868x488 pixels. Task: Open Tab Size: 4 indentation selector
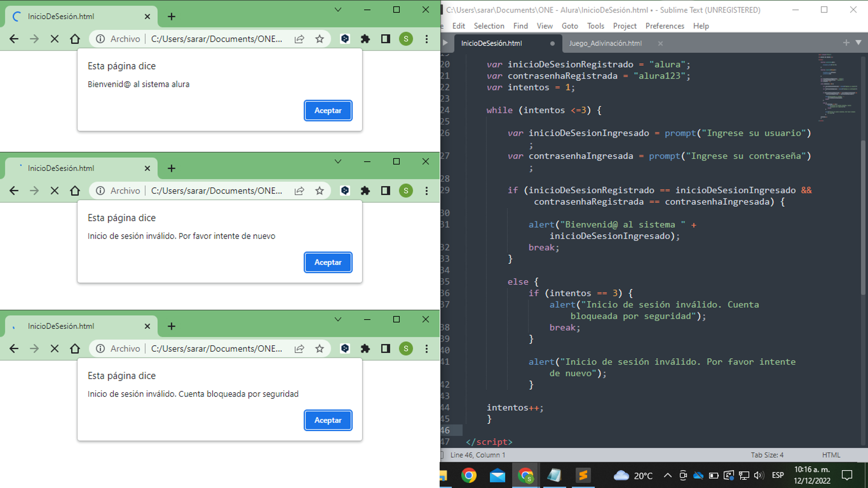(767, 455)
